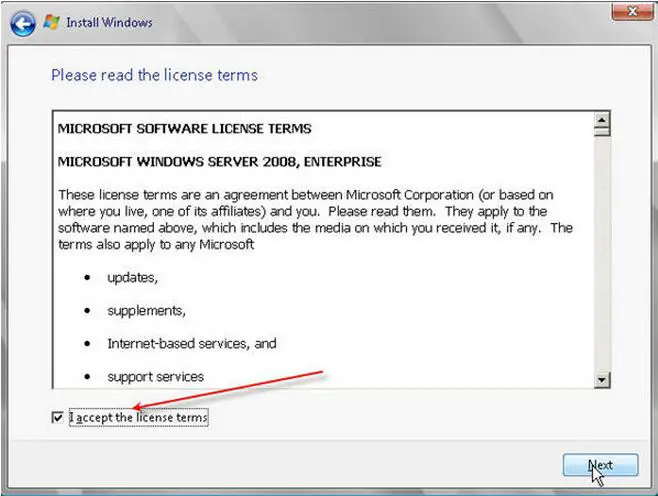Go back with the blue arrow button
The width and height of the screenshot is (658, 496).
(23, 23)
